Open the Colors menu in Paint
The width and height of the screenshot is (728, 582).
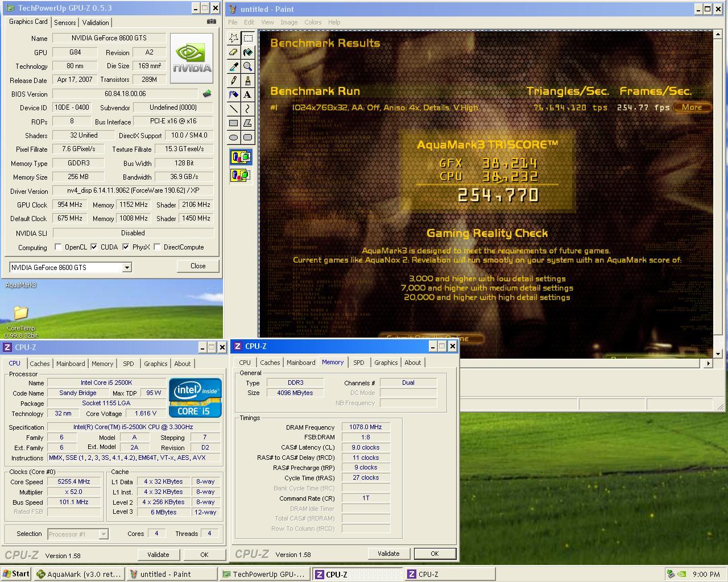coord(313,22)
